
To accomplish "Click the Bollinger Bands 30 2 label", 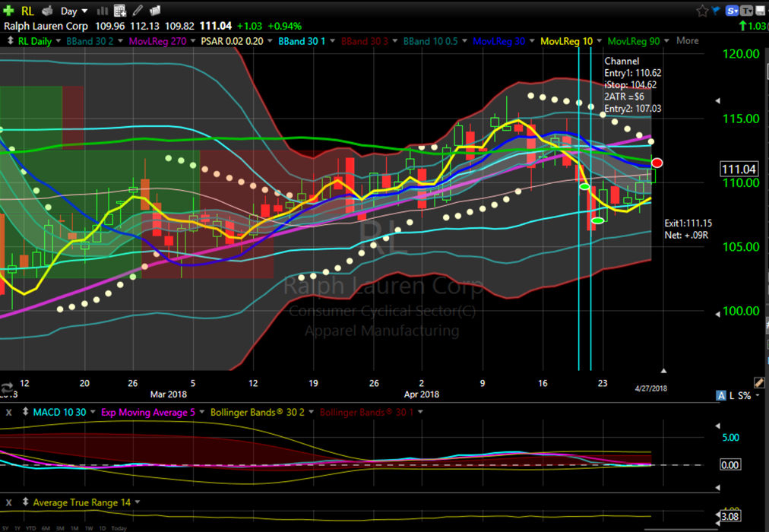I will click(x=258, y=413).
